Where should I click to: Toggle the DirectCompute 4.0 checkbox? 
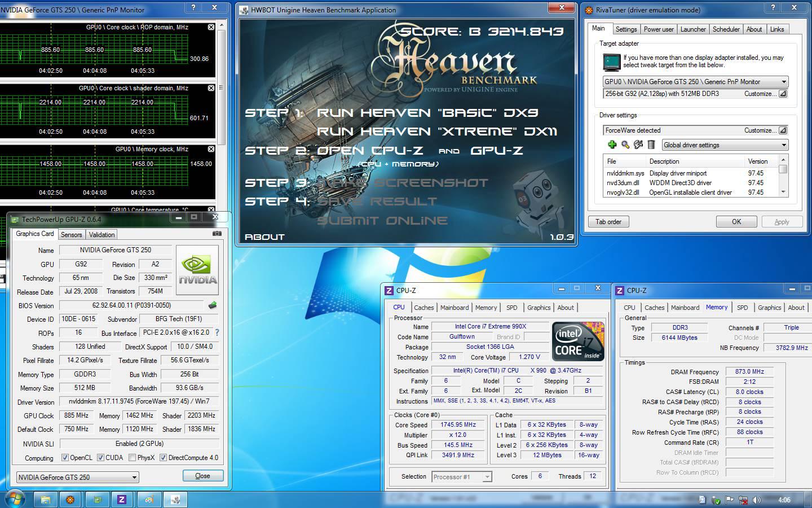pos(163,458)
